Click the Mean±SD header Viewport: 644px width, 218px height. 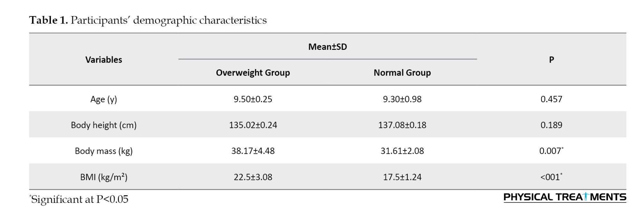[x=327, y=47]
